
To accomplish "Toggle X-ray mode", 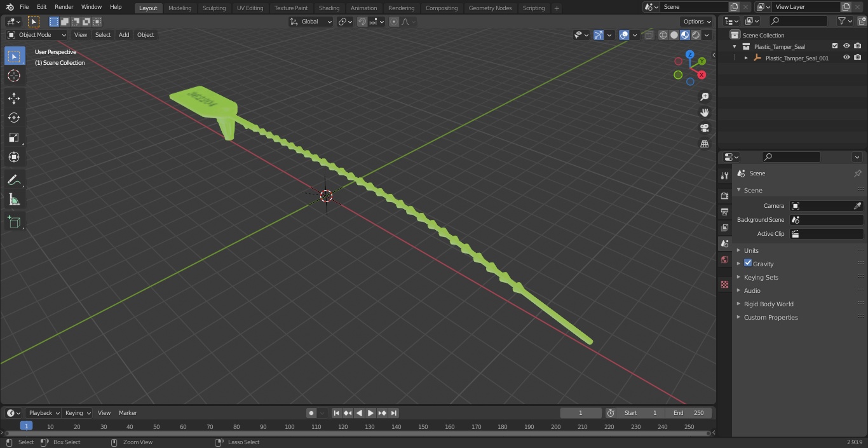I will [x=649, y=35].
